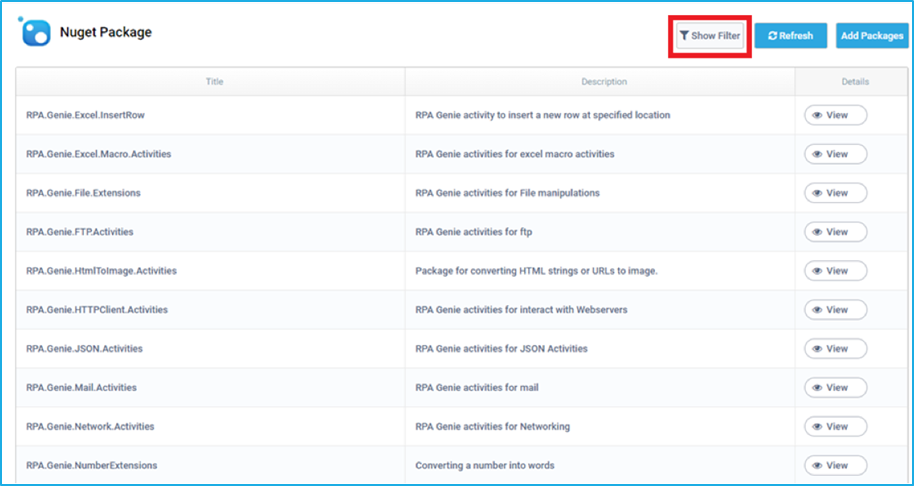
Task: Click the eye icon for RPA.Genie.HtmlToImage.Activities
Action: (x=817, y=271)
